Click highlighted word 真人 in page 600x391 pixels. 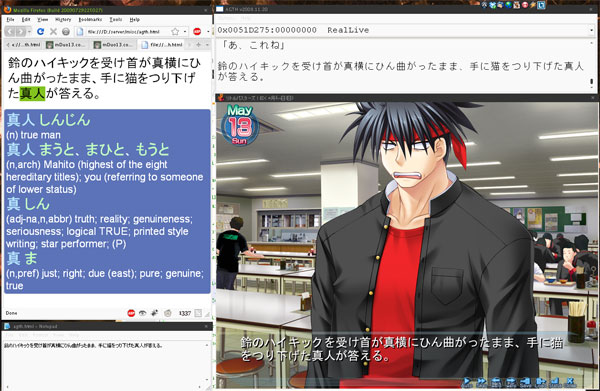click(33, 93)
